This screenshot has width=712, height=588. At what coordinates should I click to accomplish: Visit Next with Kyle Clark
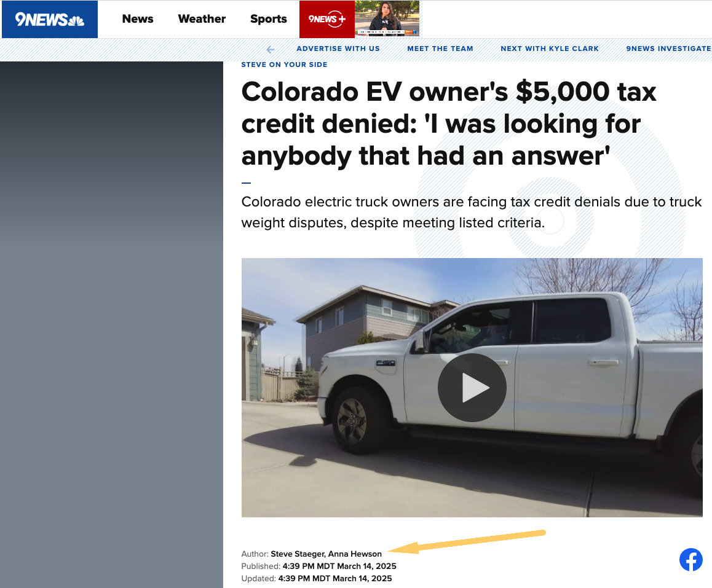pyautogui.click(x=550, y=49)
